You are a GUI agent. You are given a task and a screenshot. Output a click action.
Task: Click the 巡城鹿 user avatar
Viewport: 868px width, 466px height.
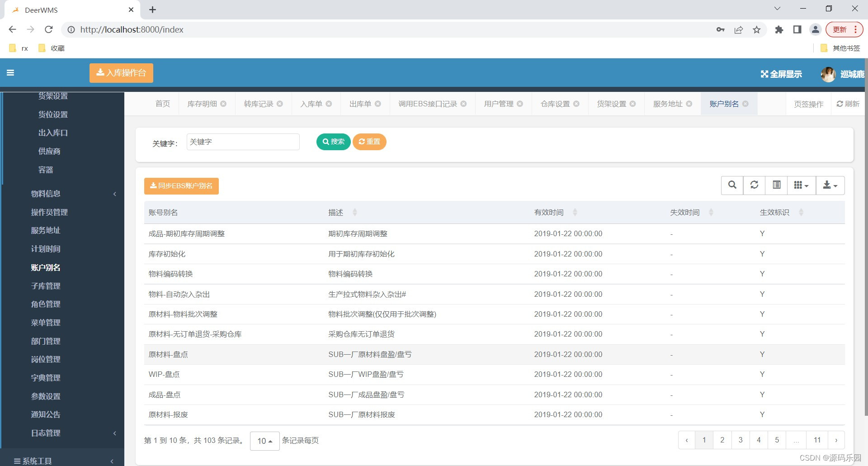(x=828, y=74)
